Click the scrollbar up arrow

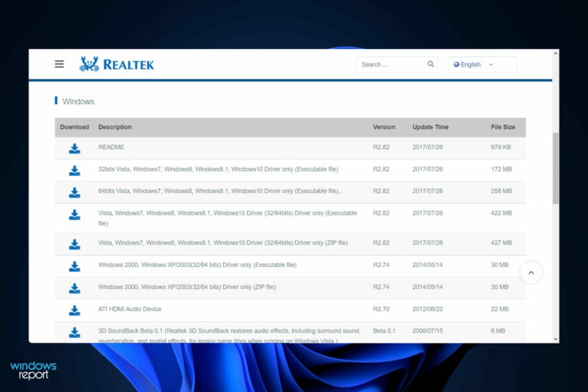[x=555, y=53]
